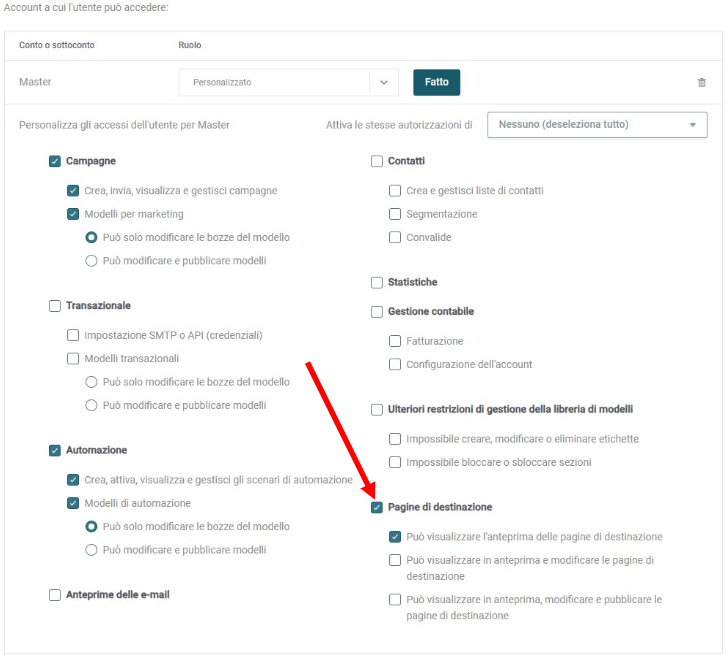Select Può modificare e pubblicare modelli under Campagne

point(91,260)
